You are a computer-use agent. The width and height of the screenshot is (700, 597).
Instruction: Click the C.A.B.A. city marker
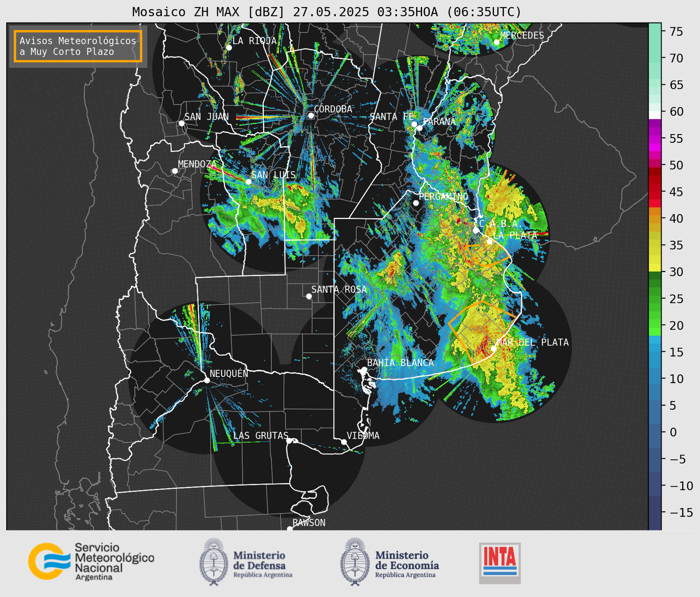(x=476, y=230)
